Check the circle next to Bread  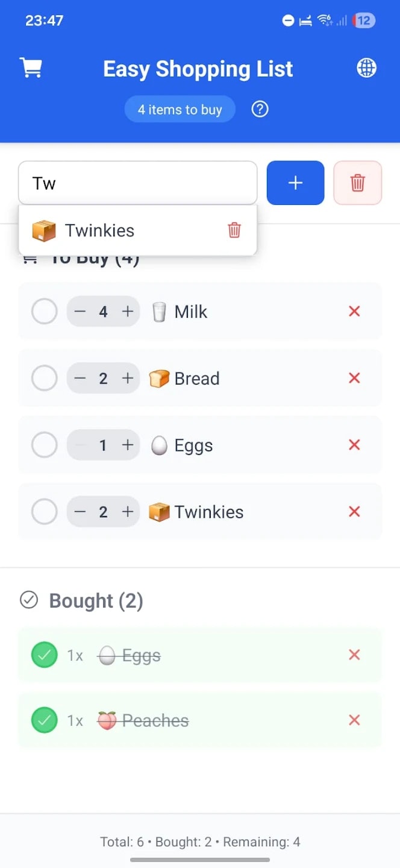click(44, 378)
